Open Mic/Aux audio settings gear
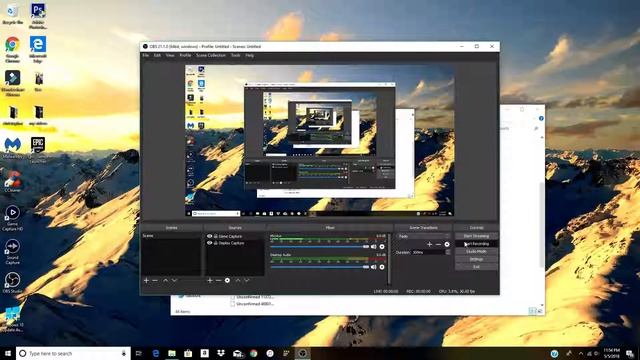Screen dimensions: 640x360 (x=382, y=247)
